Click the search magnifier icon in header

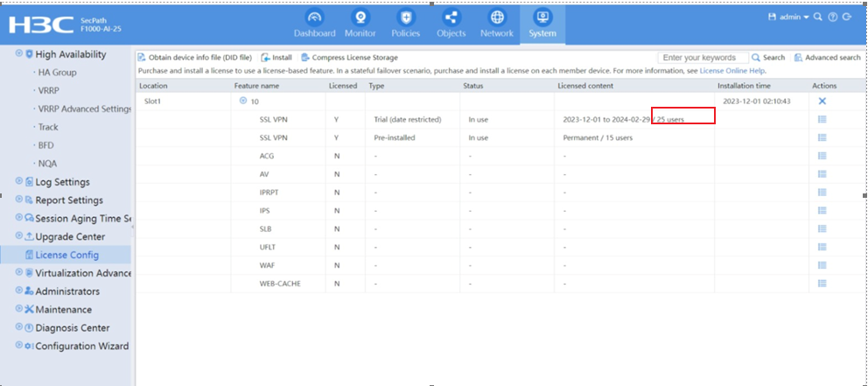tap(818, 17)
